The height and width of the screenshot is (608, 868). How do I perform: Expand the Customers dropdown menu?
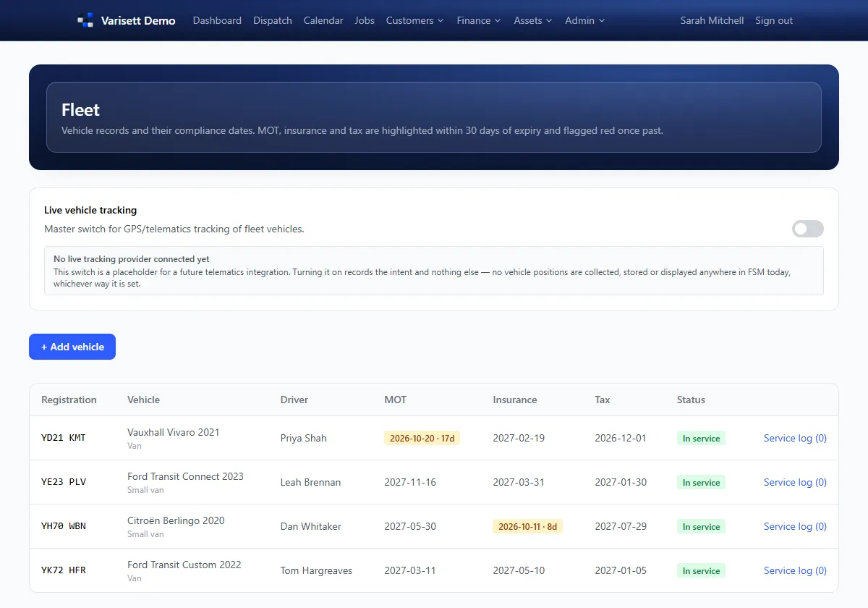pos(415,20)
